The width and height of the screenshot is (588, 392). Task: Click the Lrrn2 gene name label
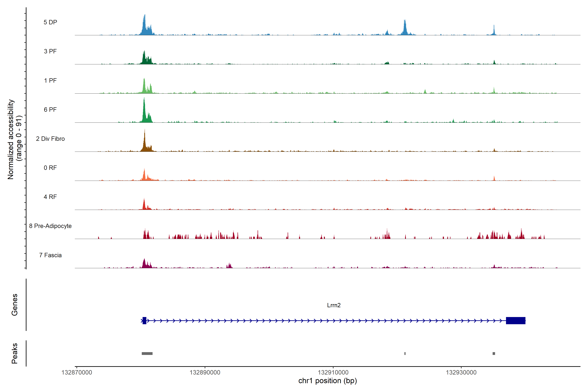(x=334, y=305)
